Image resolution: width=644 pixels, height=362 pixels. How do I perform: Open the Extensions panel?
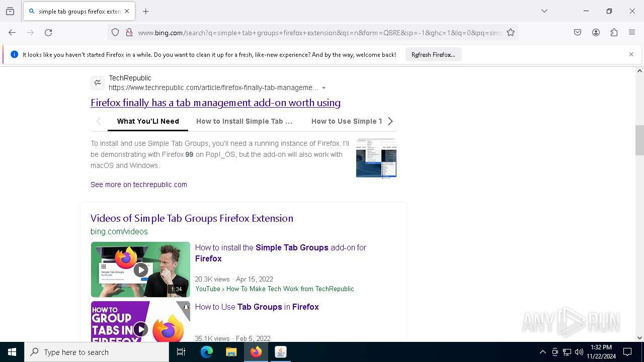pos(614,33)
